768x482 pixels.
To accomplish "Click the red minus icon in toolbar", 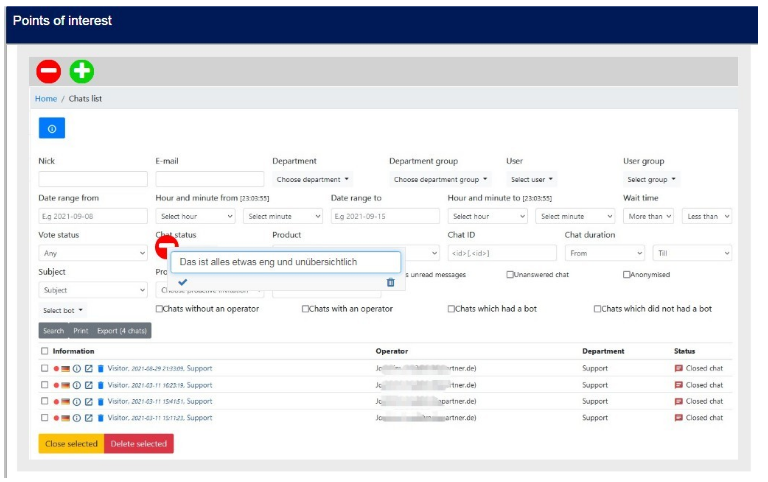I will [48, 71].
